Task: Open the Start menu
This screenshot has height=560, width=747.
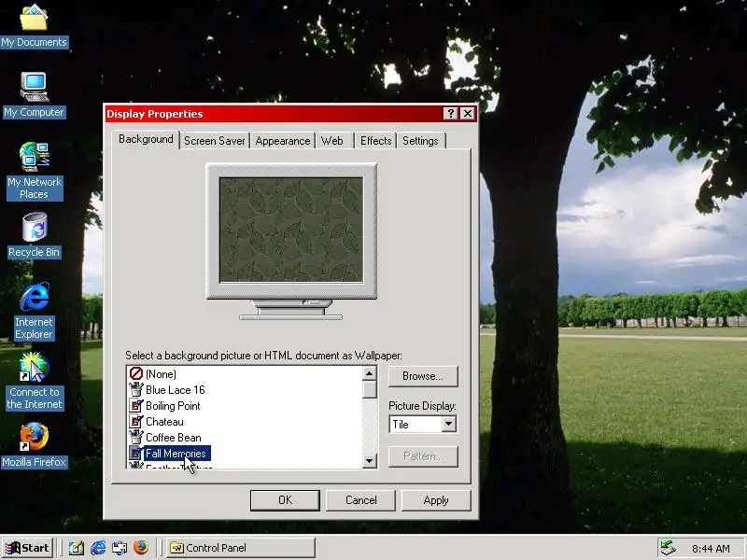Action: pyautogui.click(x=27, y=548)
